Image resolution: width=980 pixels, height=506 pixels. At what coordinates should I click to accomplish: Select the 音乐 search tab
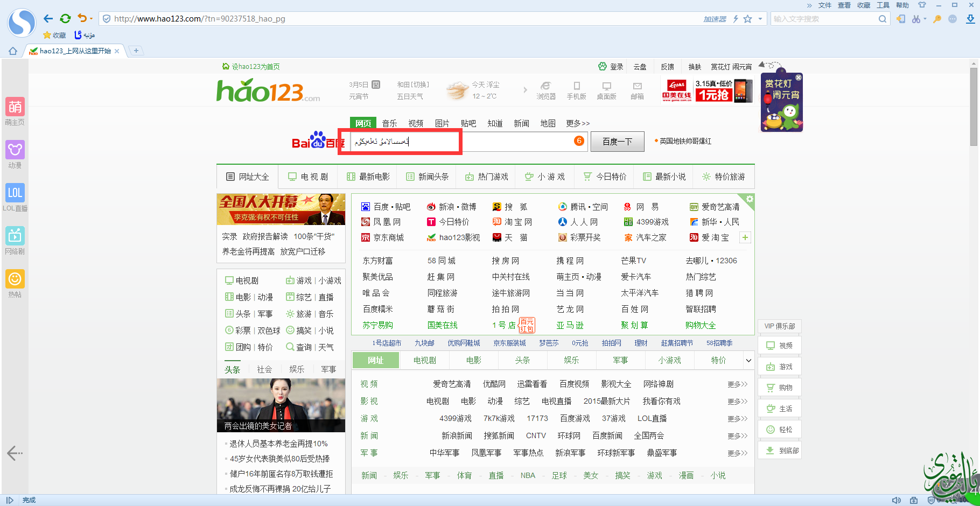389,123
